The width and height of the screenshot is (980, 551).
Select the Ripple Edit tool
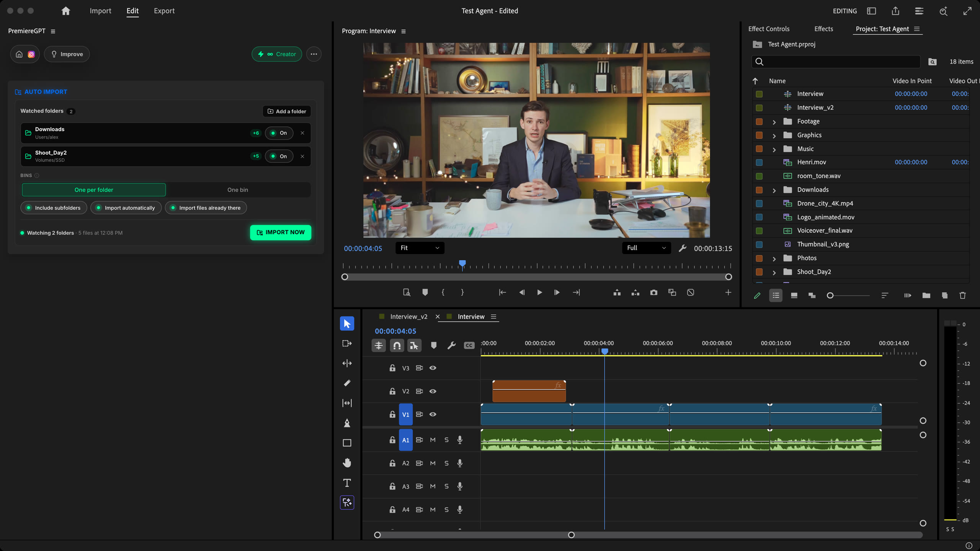point(347,363)
